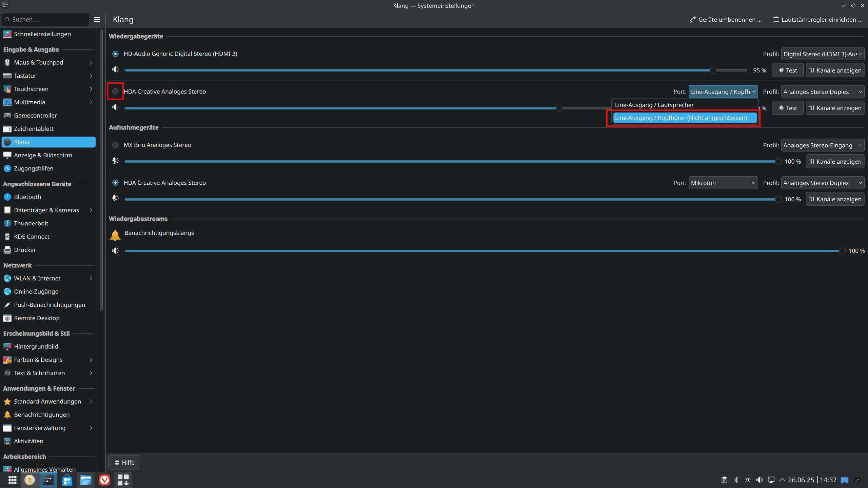868x488 pixels.
Task: Mute the MX Brio microphone icon
Action: click(x=115, y=161)
